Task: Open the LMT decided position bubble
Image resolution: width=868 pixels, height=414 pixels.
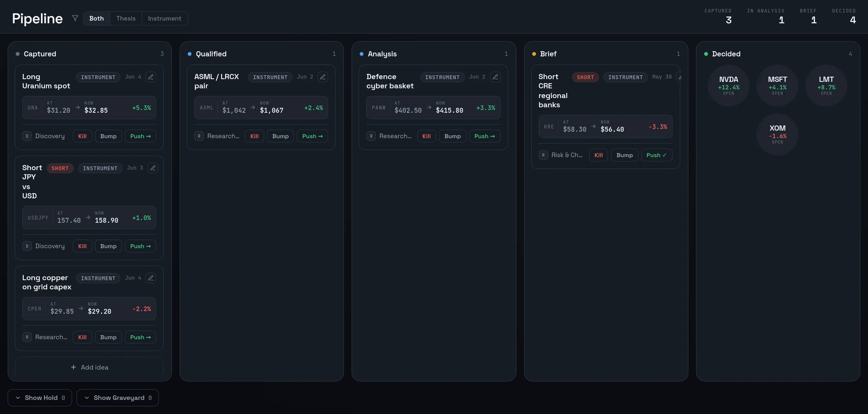Action: [826, 86]
